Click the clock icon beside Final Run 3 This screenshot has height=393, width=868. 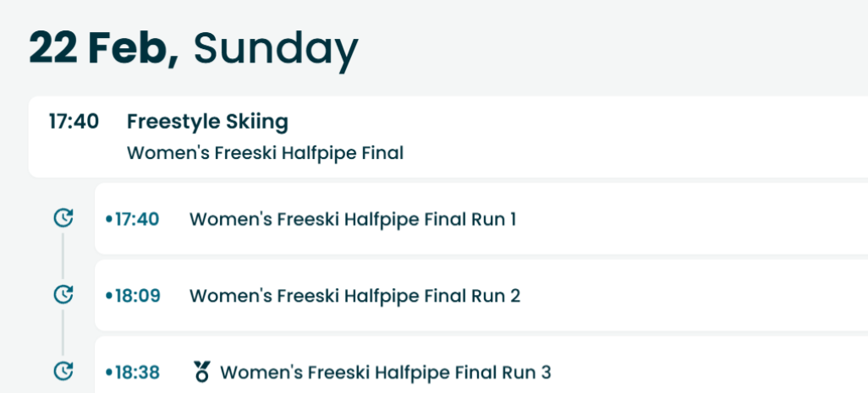63,370
